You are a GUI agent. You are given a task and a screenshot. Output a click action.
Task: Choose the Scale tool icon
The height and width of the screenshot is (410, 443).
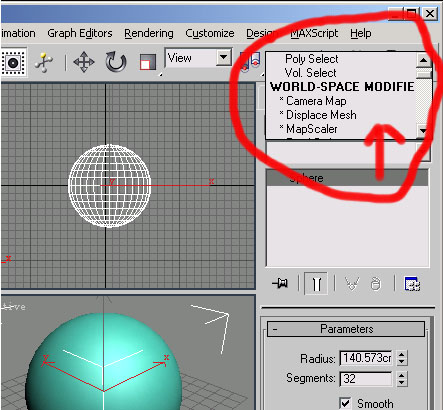pyautogui.click(x=147, y=62)
